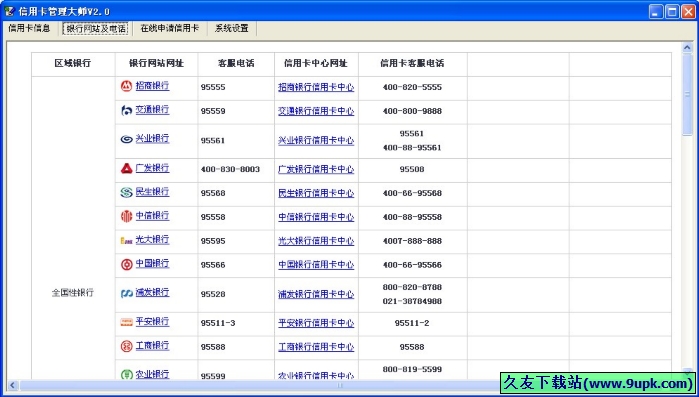Click the Ping An Bank (平安银行) logo icon
The width and height of the screenshot is (699, 397).
tap(127, 322)
